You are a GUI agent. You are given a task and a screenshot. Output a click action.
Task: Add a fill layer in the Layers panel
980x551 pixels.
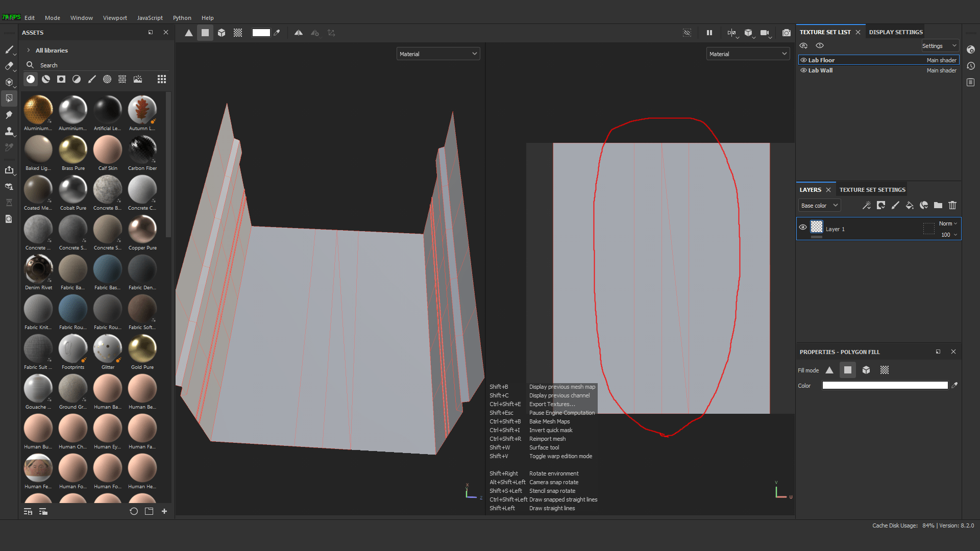910,206
